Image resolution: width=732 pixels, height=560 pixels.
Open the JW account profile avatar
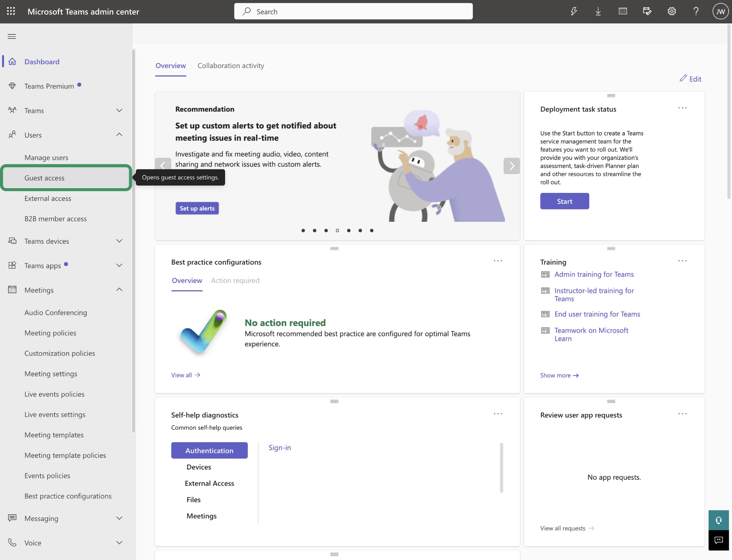[x=720, y=11]
